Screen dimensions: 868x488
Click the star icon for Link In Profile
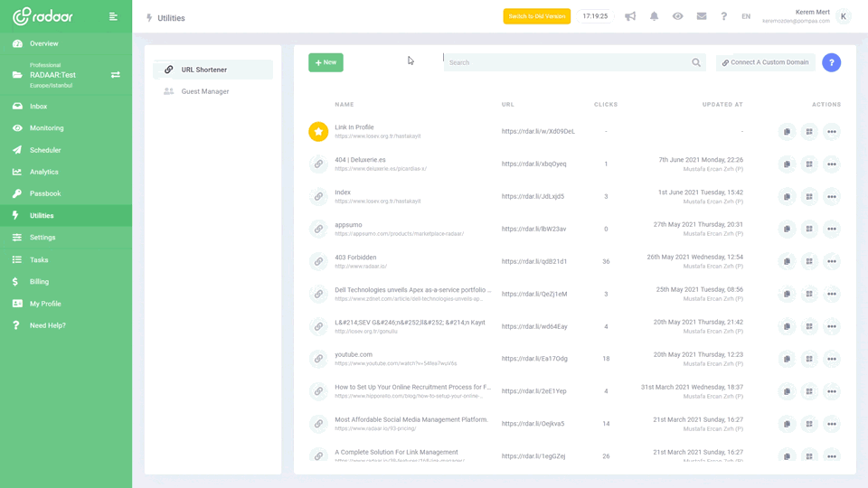318,132
